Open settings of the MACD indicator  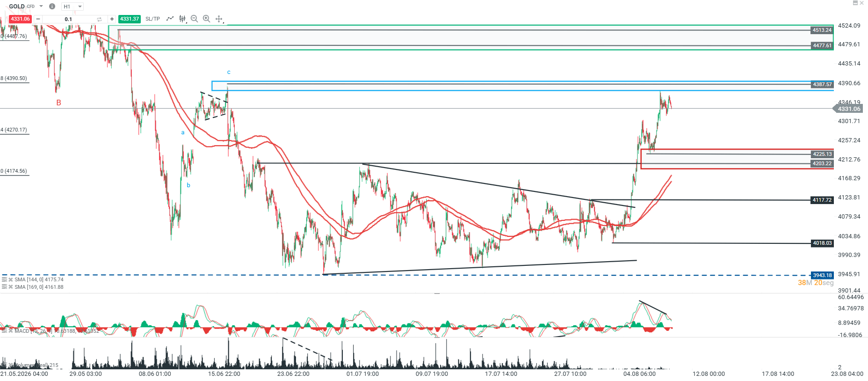tap(4, 330)
